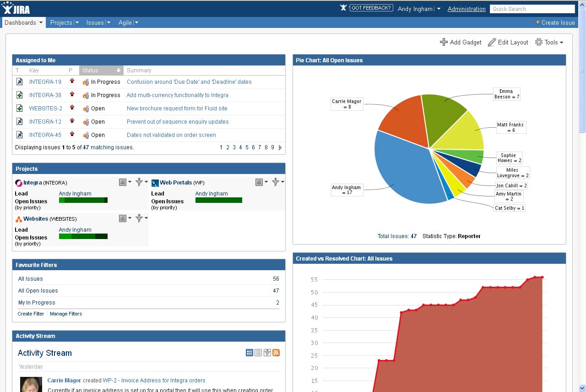Click the Create Issue button
Viewport: 586px width, 392px height.
[555, 22]
